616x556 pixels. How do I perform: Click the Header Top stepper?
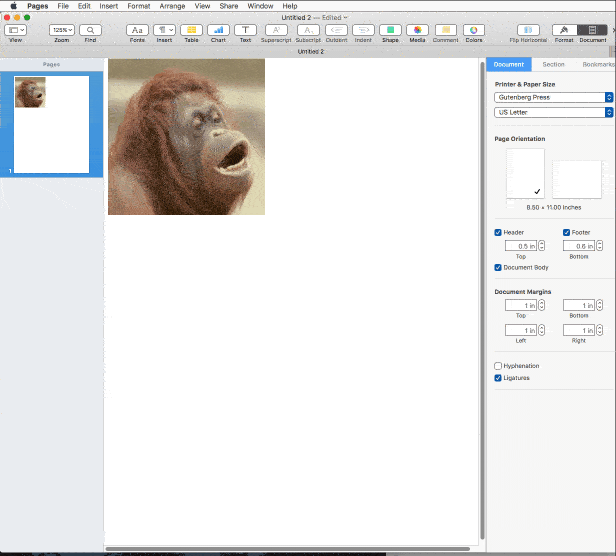pyautogui.click(x=541, y=246)
